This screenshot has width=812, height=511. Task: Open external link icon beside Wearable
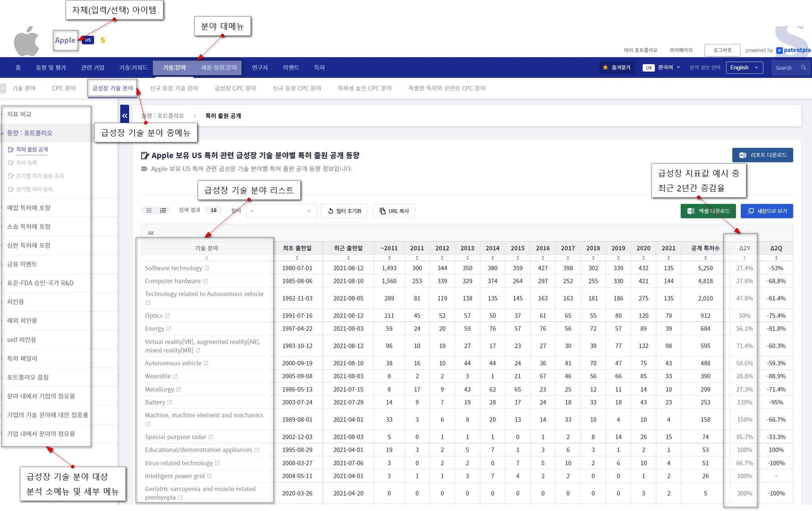175,376
